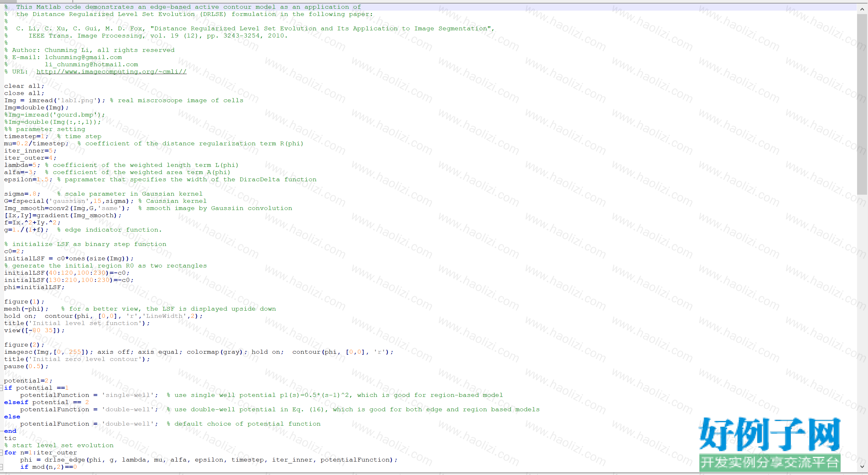868x475 pixels.
Task: Click the '[Ix,Iy]=gradient(Img_smooth);' line
Action: (63, 216)
